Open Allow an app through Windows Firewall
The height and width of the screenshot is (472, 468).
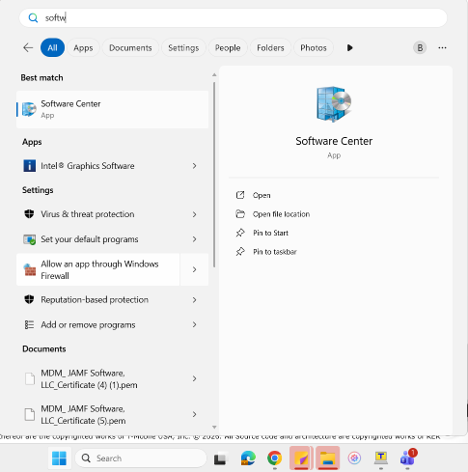point(98,269)
